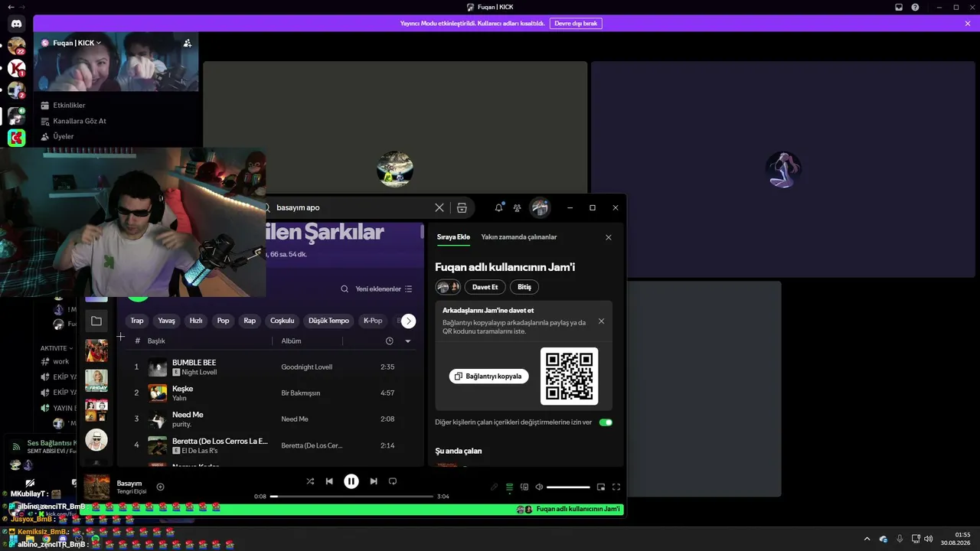Viewport: 980px width, 551px height.
Task: Dismiss the streamer mode banner
Action: pos(968,24)
